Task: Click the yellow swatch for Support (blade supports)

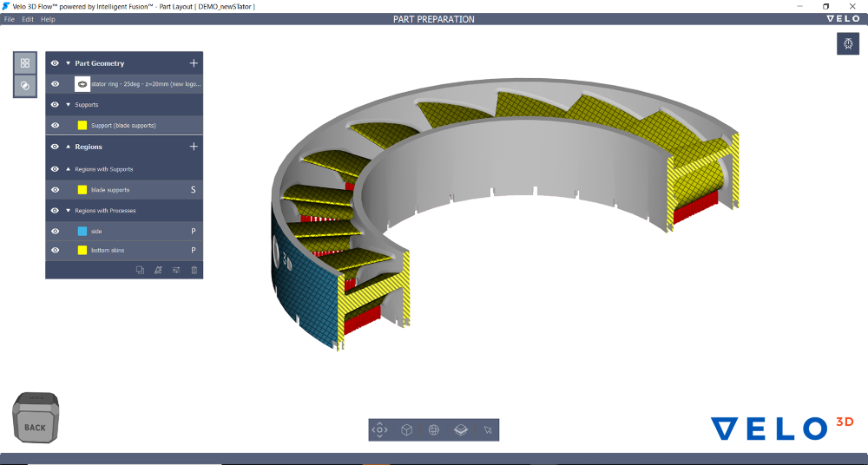Action: coord(82,125)
